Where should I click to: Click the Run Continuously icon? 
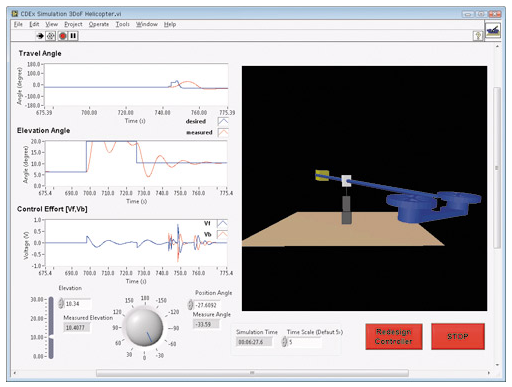point(51,36)
